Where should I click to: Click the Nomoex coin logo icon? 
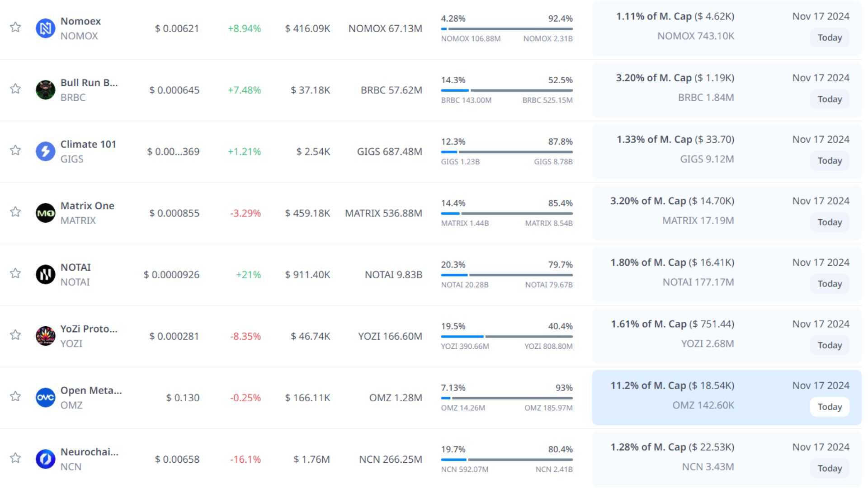(x=45, y=28)
